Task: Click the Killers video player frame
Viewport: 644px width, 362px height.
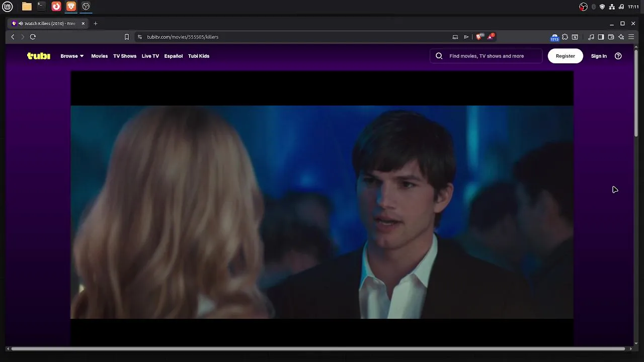Action: pyautogui.click(x=322, y=208)
